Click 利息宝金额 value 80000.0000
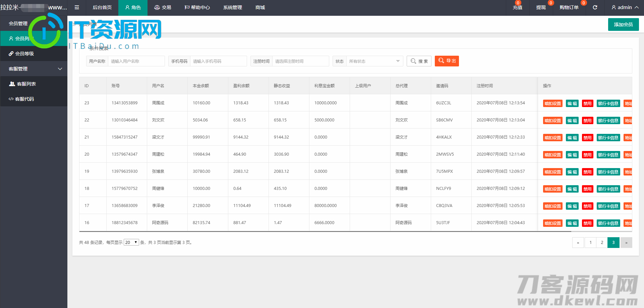 tap(326, 206)
